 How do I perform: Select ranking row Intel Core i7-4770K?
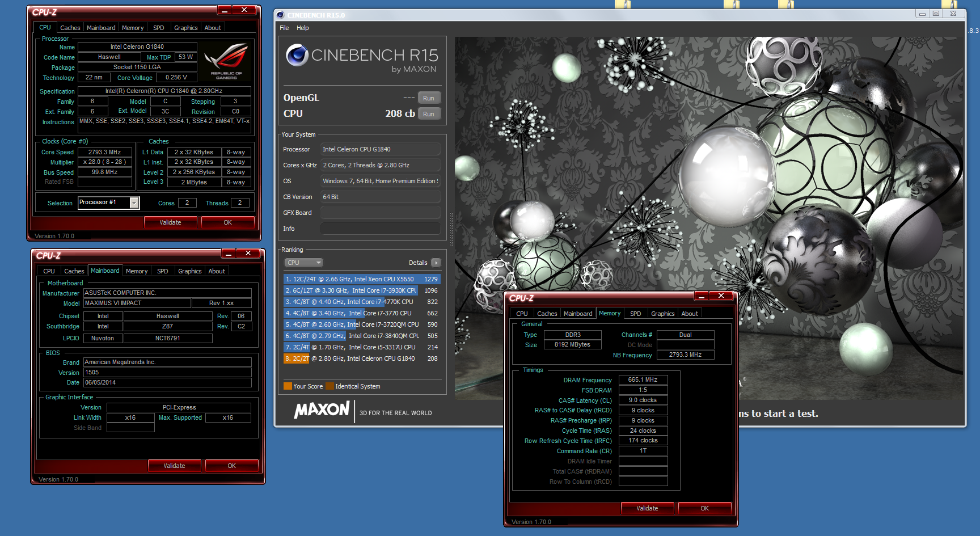click(362, 302)
